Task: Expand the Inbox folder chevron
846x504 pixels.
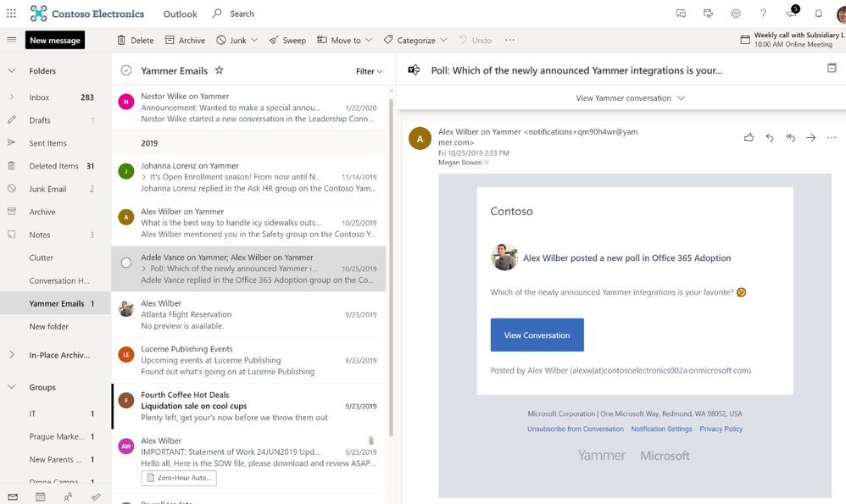Action: [11, 97]
